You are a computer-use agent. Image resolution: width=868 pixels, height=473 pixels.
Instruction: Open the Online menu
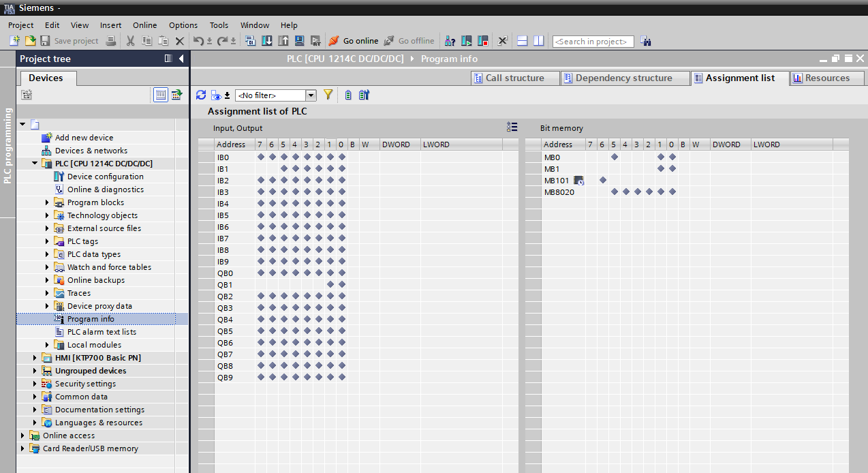[144, 25]
